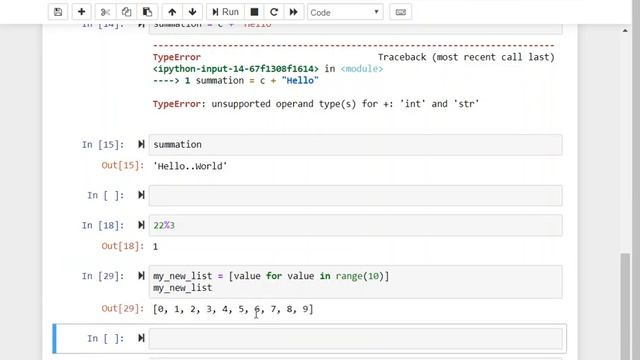640x360 pixels.
Task: Click into the summation cell input
Action: click(x=355, y=144)
